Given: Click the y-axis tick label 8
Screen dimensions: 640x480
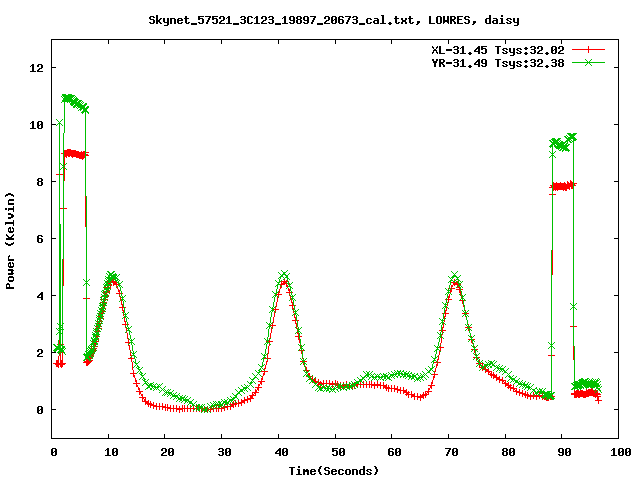Looking at the screenshot, I should [40, 182].
